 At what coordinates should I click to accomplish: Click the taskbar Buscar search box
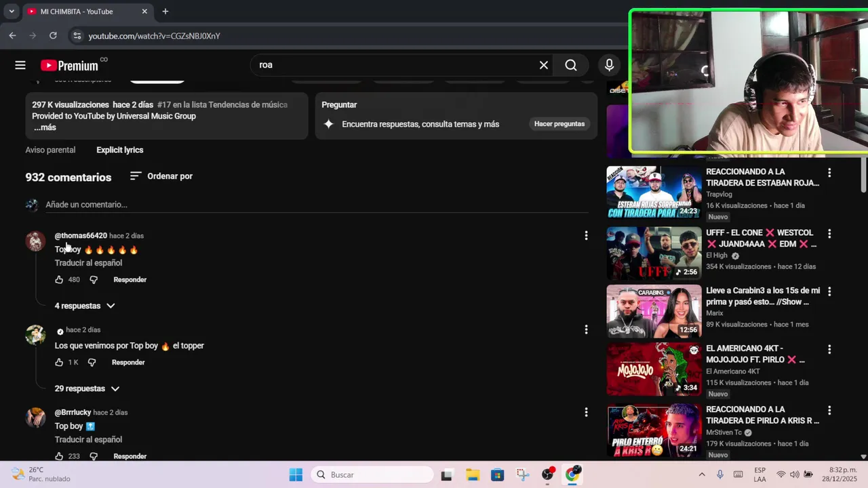point(372,474)
